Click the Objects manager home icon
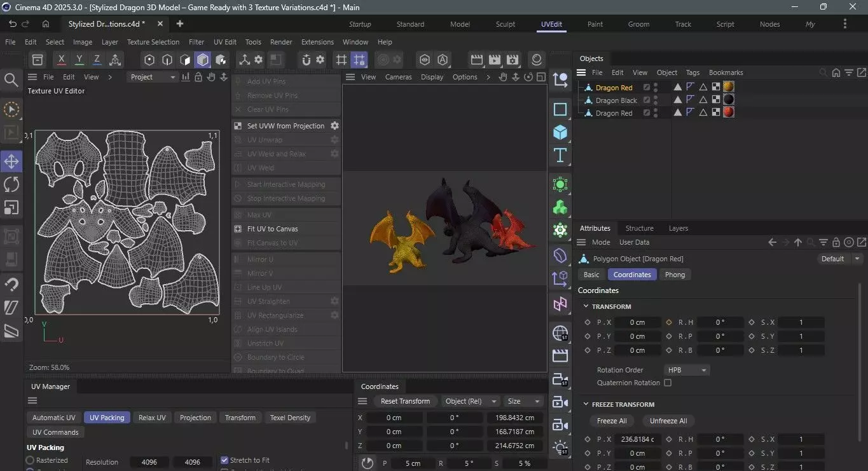The image size is (868, 471). tap(836, 72)
